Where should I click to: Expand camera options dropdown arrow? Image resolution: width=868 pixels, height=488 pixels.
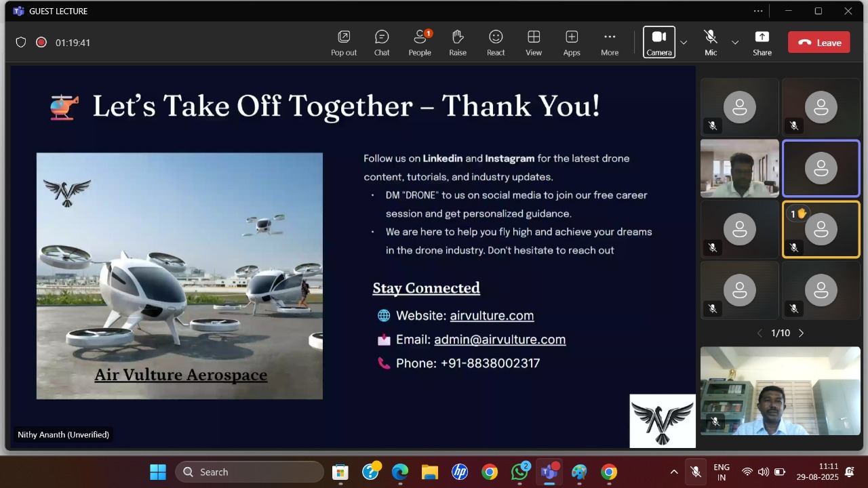[x=684, y=43]
